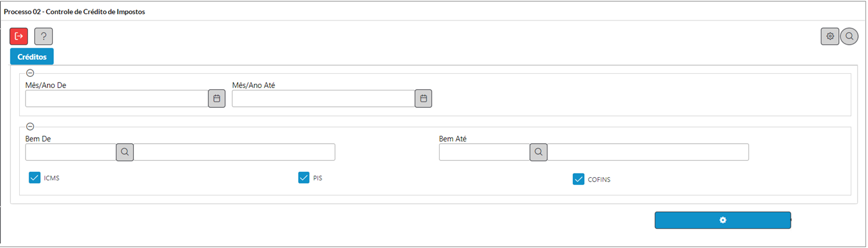Collapse the Mês/Ano date section
The height and width of the screenshot is (248, 868).
click(30, 73)
